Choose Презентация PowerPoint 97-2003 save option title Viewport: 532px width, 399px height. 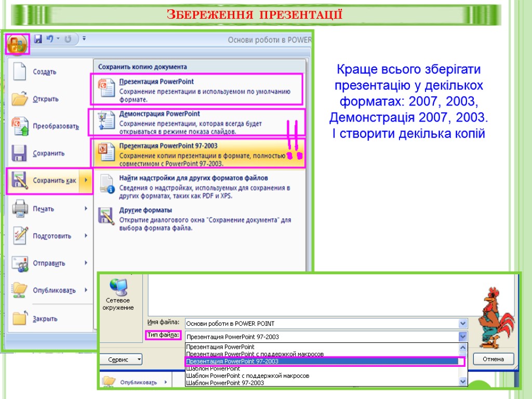click(168, 146)
